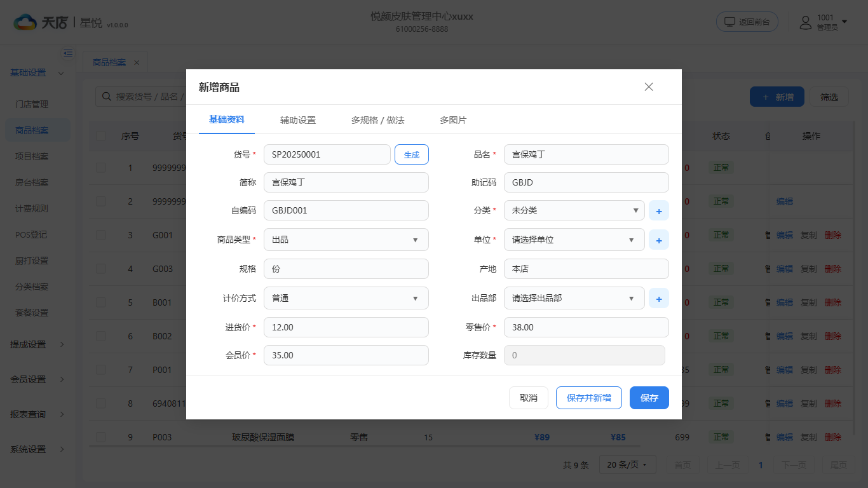Tick the checkbox for row 9 (P003)
This screenshot has height=488, width=868.
(x=101, y=437)
